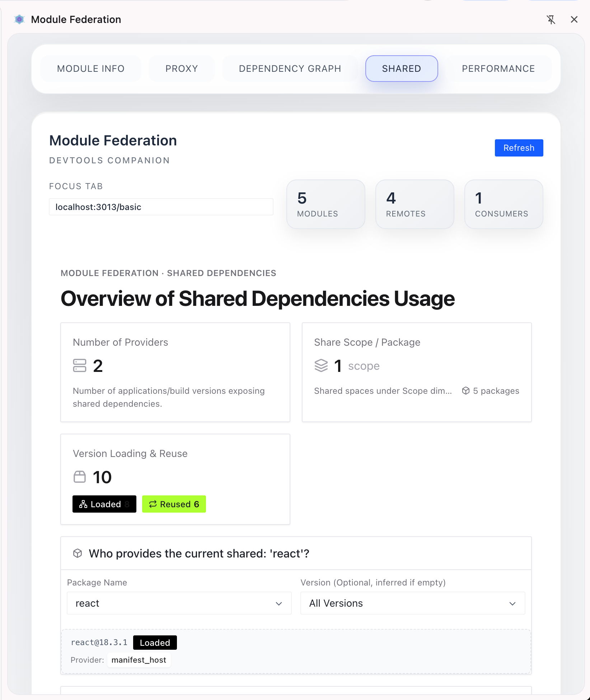Click the server icon beside providers count
590x700 pixels.
pyautogui.click(x=80, y=366)
